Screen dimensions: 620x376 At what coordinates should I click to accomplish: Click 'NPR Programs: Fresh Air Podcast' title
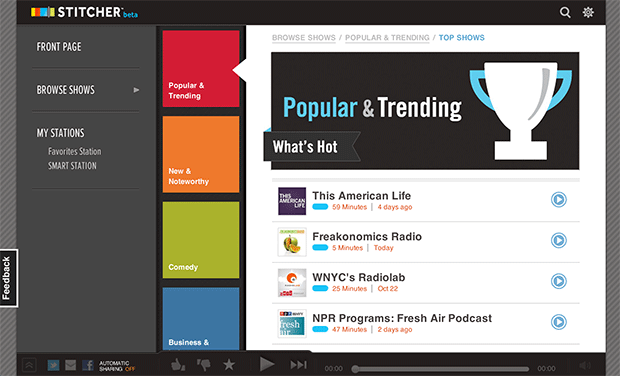point(402,318)
